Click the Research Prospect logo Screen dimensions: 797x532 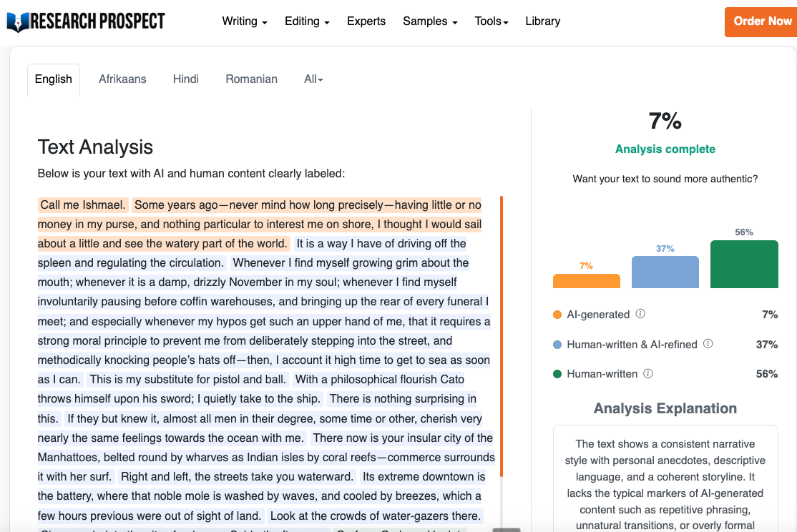(x=85, y=21)
